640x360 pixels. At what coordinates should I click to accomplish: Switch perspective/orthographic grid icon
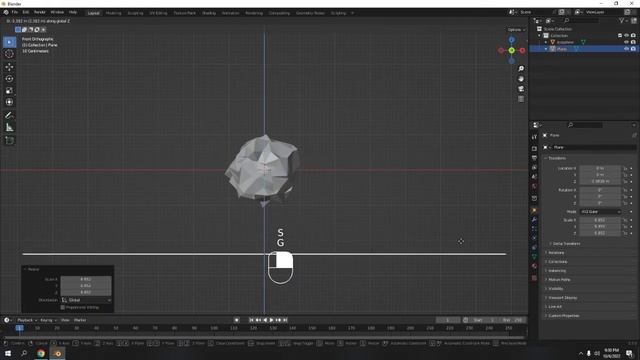(521, 99)
